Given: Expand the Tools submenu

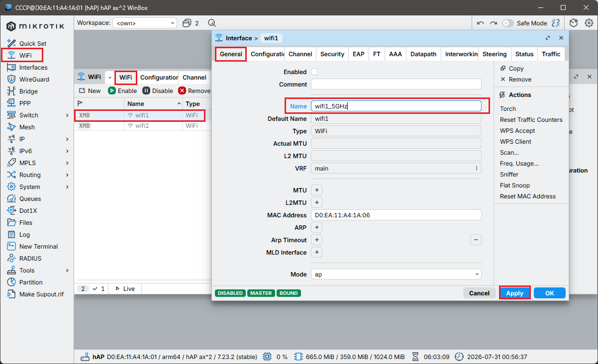Looking at the screenshot, I should pyautogui.click(x=67, y=271).
